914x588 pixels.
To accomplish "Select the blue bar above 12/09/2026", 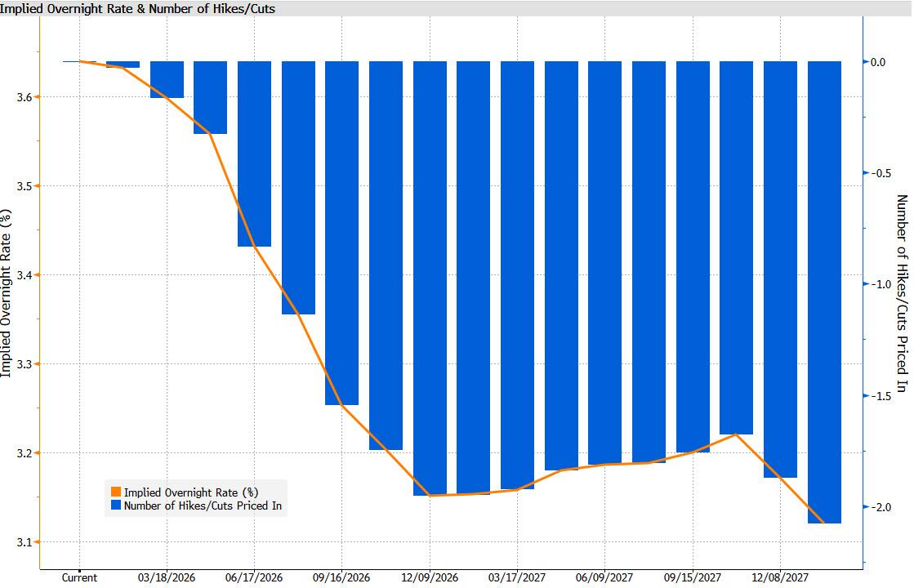I will coord(430,278).
